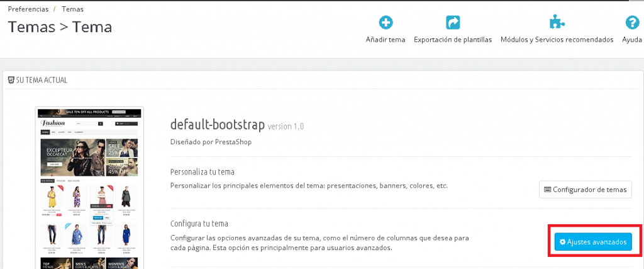644x269 pixels.
Task: Open help via the question mark icon
Action: pos(631,23)
